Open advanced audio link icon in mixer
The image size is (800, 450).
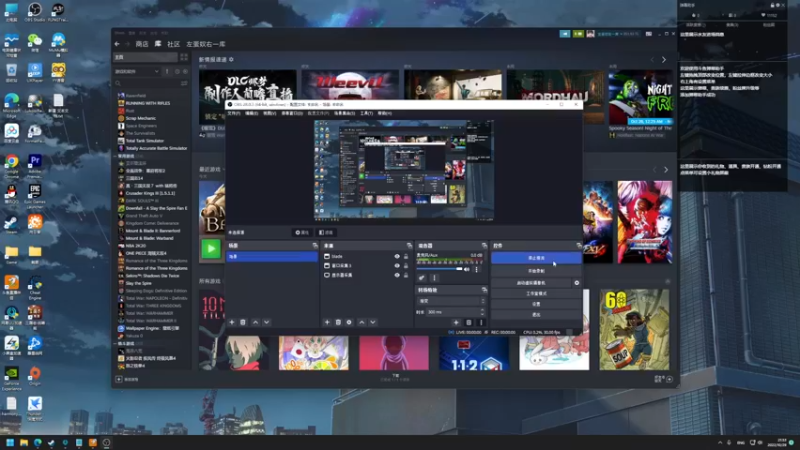coord(421,278)
